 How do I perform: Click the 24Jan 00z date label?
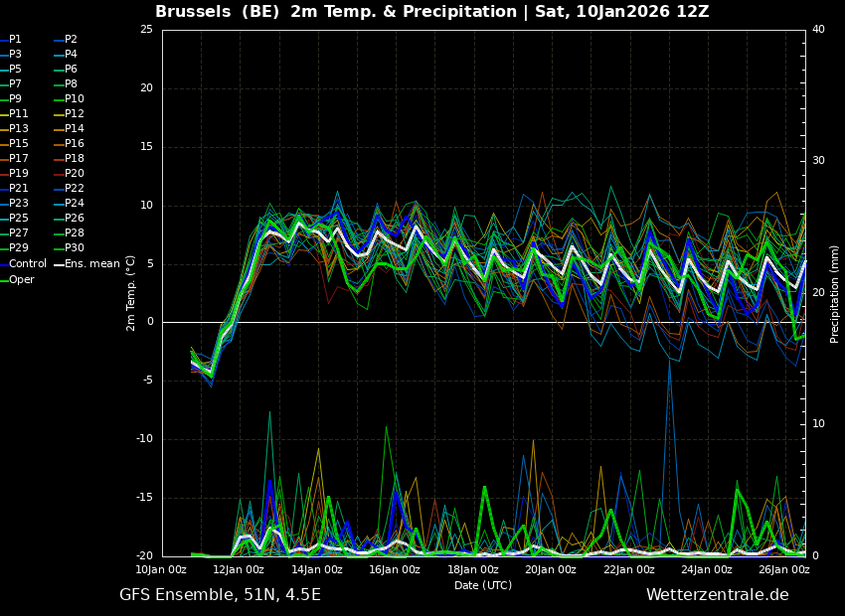(x=707, y=570)
